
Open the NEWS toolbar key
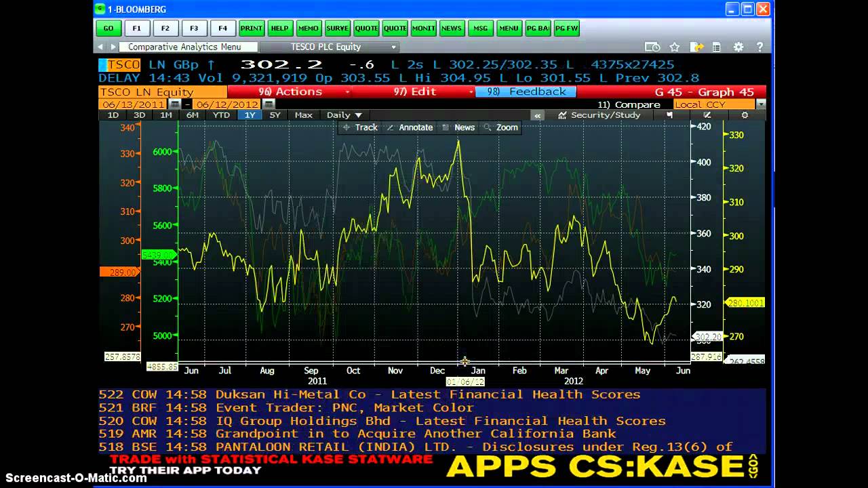tap(452, 28)
